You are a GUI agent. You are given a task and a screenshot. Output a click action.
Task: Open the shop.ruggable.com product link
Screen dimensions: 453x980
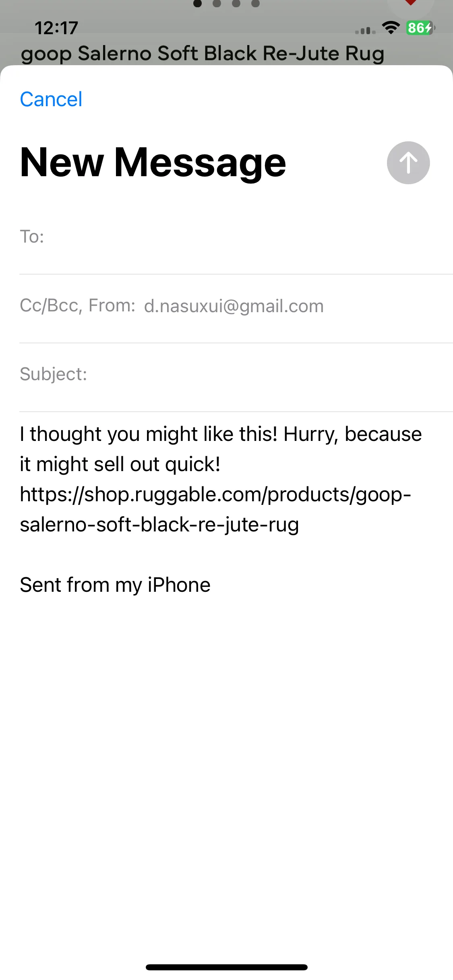215,509
